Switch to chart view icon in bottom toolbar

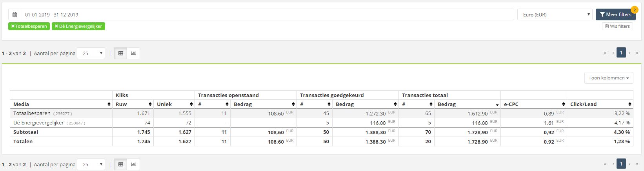point(133,164)
